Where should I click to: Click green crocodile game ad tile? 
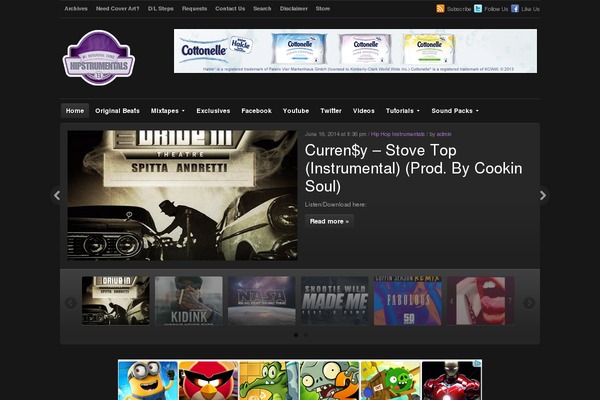coord(269,380)
